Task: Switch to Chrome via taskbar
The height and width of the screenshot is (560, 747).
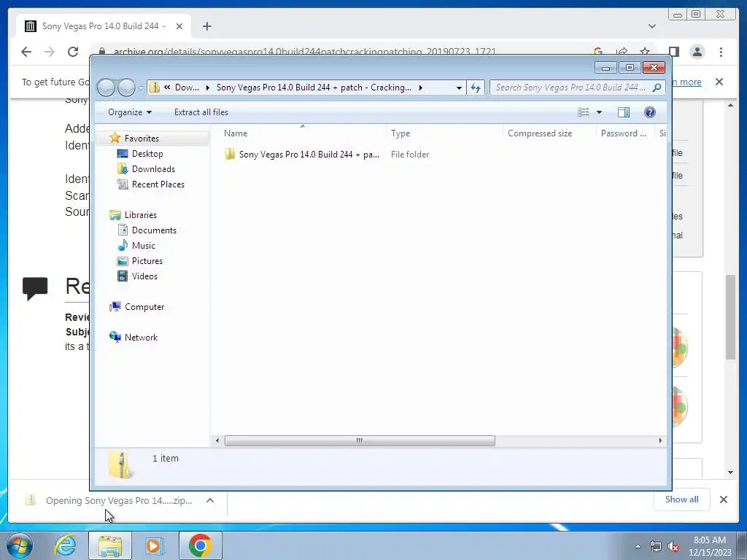Action: pos(200,545)
